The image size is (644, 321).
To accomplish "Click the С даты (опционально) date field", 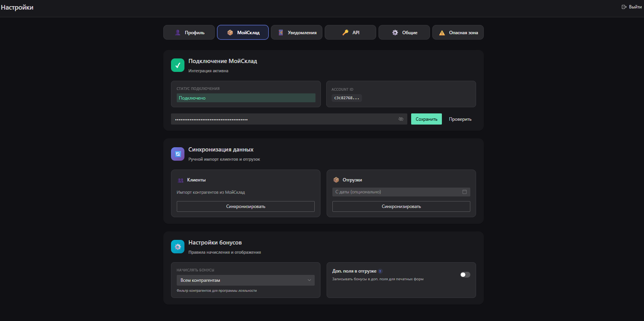I will pos(396,192).
